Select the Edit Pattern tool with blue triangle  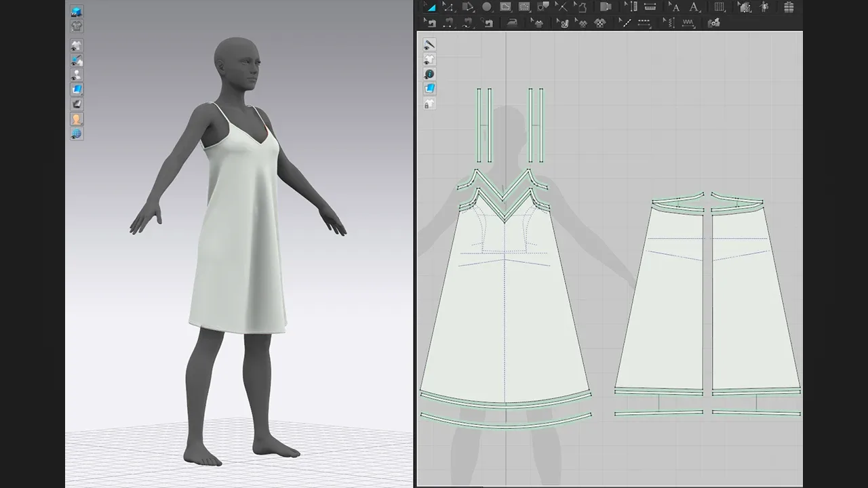[x=430, y=7]
